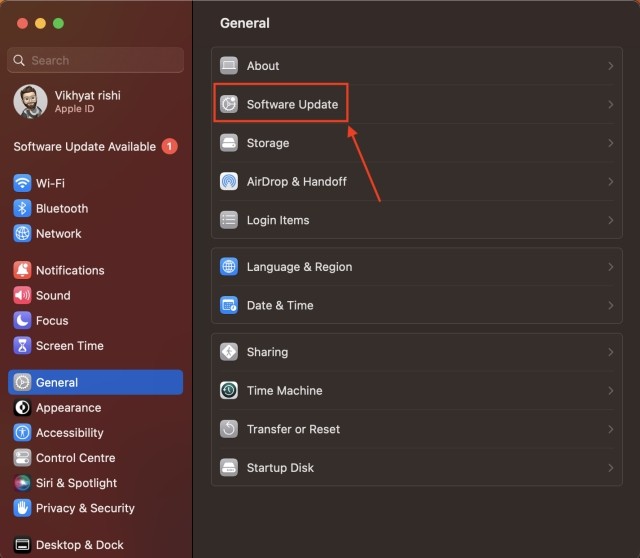The width and height of the screenshot is (640, 558).
Task: Select Wi-Fi label in the sidebar
Action: coord(50,183)
